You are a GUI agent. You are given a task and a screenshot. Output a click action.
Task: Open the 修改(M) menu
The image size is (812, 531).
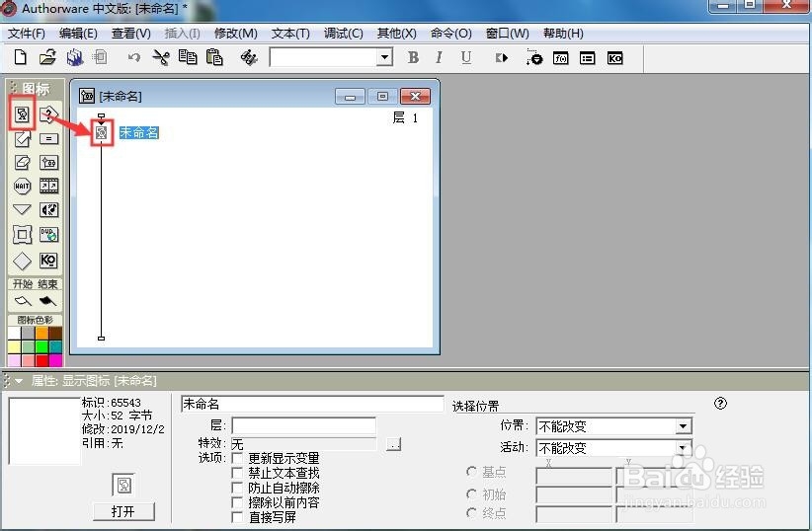(x=236, y=34)
